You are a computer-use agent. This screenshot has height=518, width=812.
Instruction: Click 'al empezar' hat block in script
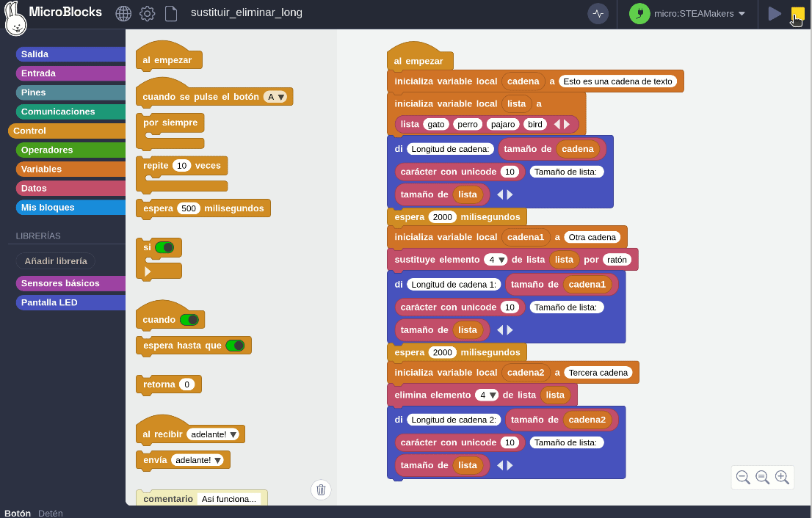pos(418,61)
